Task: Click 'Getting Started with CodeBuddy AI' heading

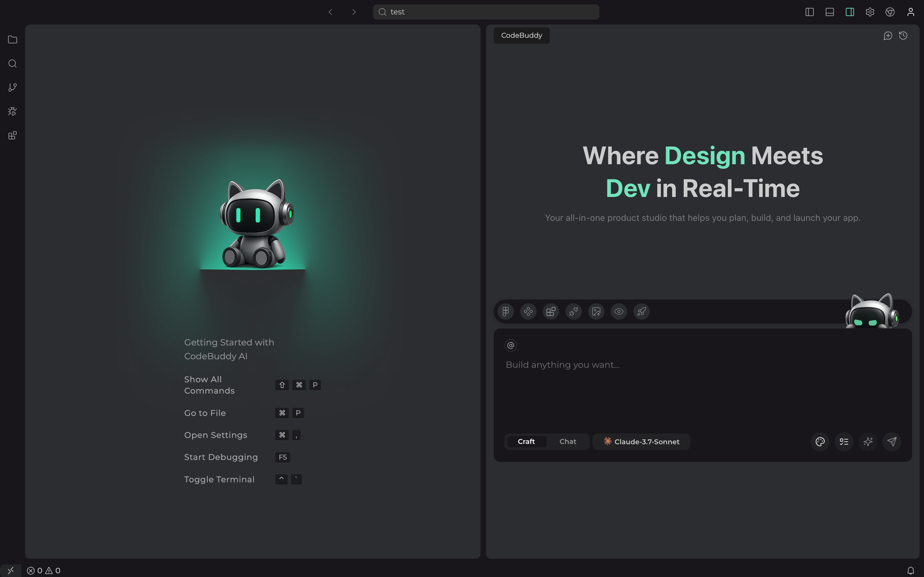Action: point(229,349)
